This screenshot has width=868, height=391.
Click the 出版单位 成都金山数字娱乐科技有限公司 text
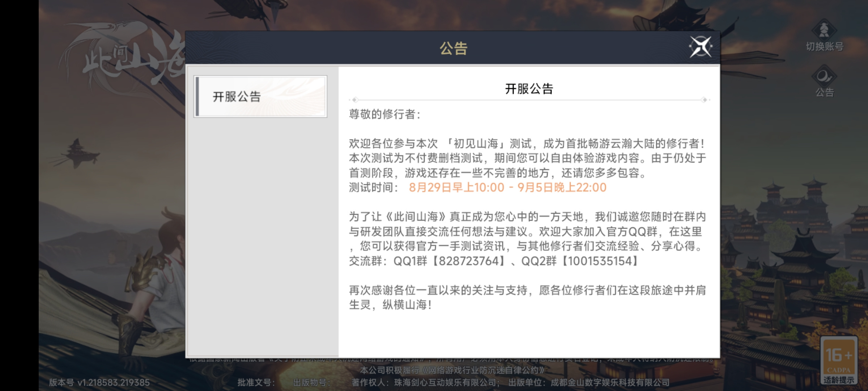pos(589,383)
